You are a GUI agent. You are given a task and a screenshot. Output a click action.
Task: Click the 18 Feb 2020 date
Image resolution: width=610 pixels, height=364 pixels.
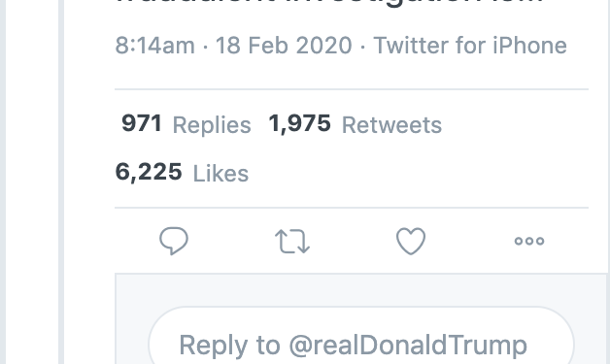click(284, 46)
